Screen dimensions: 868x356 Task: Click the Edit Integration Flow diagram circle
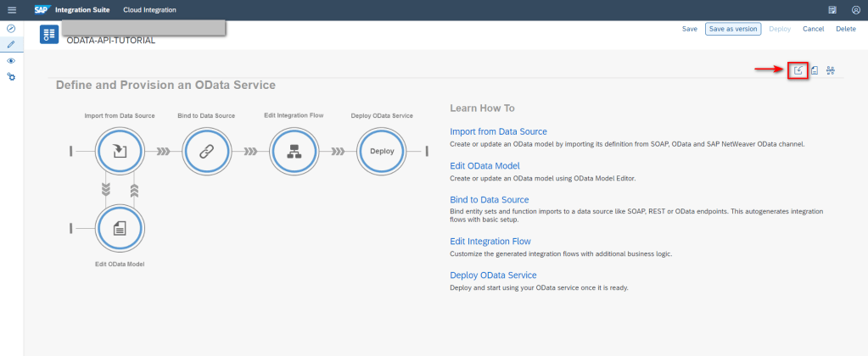pos(294,152)
